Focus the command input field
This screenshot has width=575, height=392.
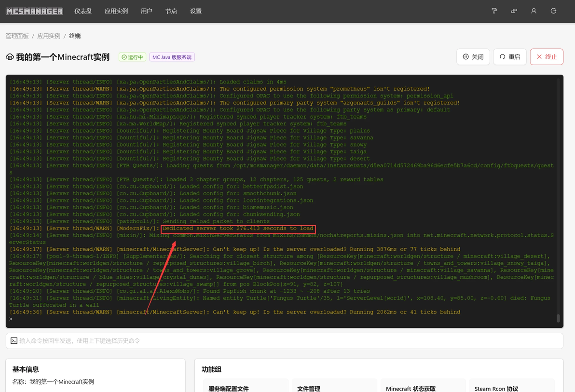click(285, 341)
